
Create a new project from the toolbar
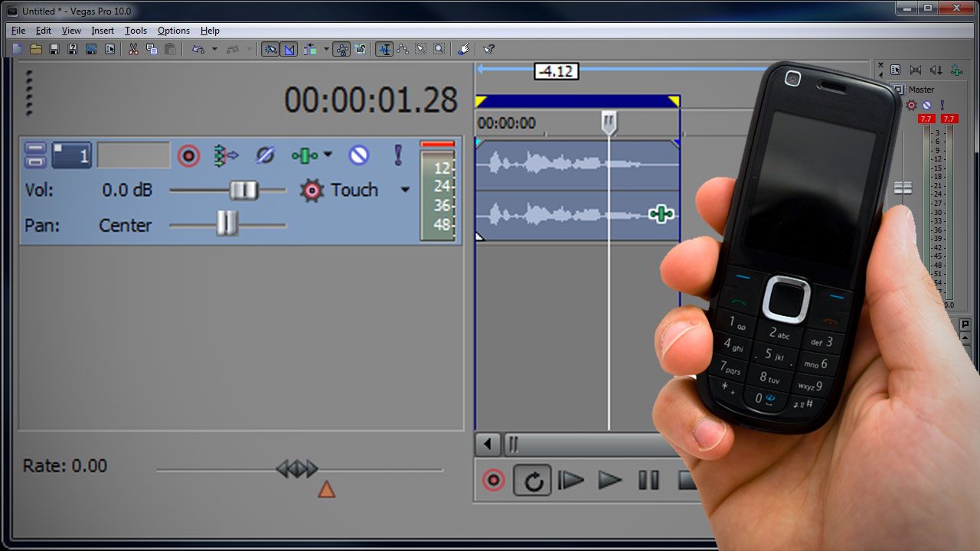(x=18, y=49)
